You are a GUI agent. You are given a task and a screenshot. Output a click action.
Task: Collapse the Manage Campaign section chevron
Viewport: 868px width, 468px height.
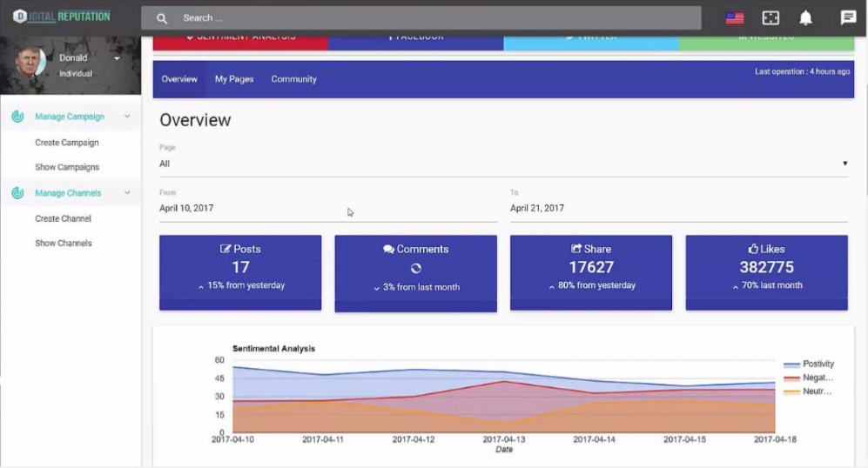[128, 117]
